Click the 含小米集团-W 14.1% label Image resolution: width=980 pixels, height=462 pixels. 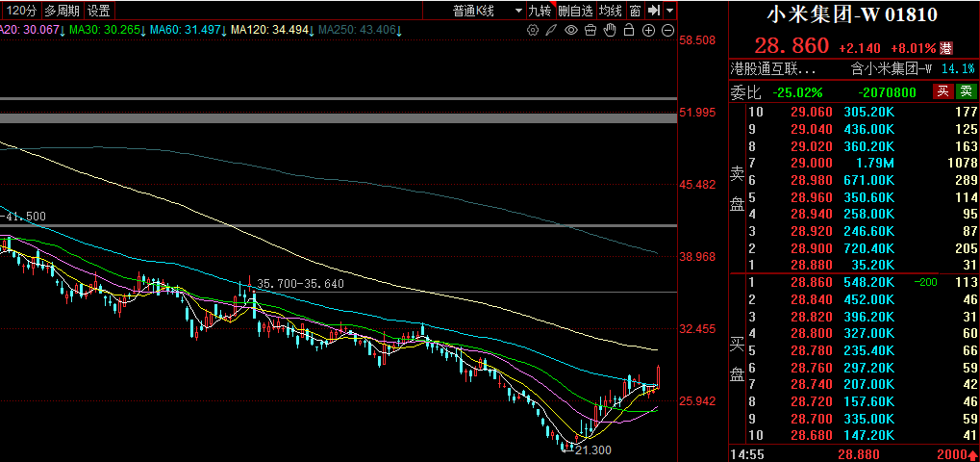click(913, 68)
